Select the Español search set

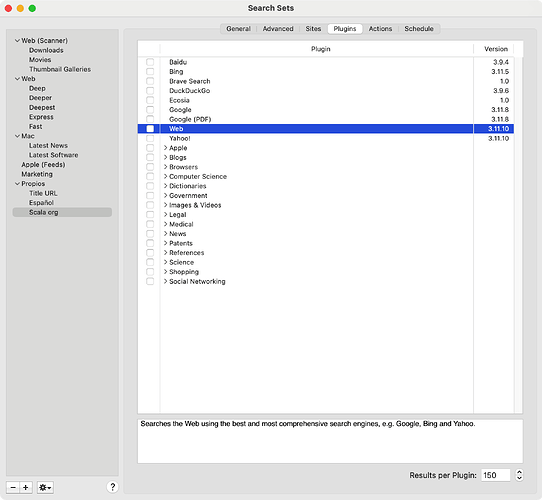point(41,203)
